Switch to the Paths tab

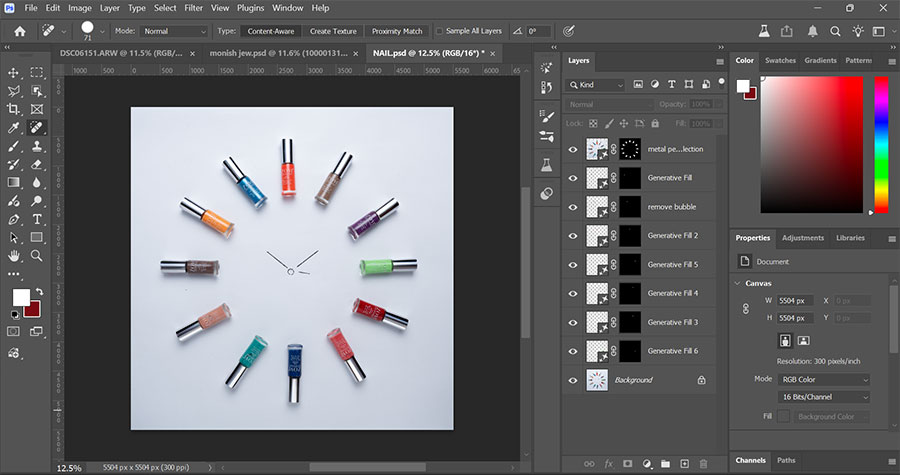tap(786, 460)
